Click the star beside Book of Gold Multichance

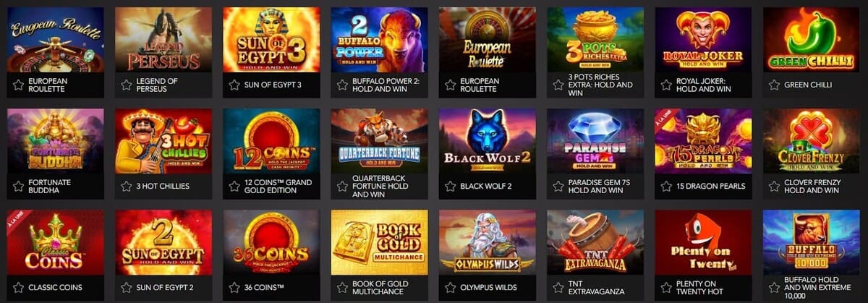(342, 287)
